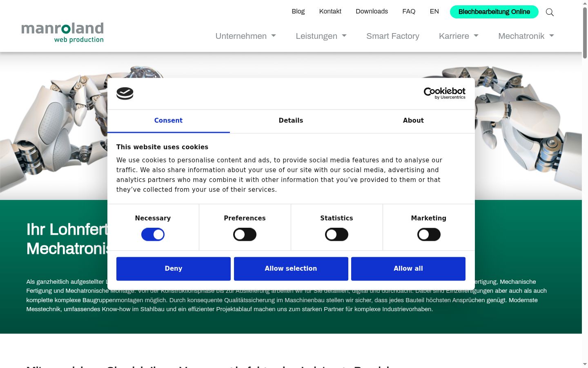Switch to the About tab

point(413,121)
